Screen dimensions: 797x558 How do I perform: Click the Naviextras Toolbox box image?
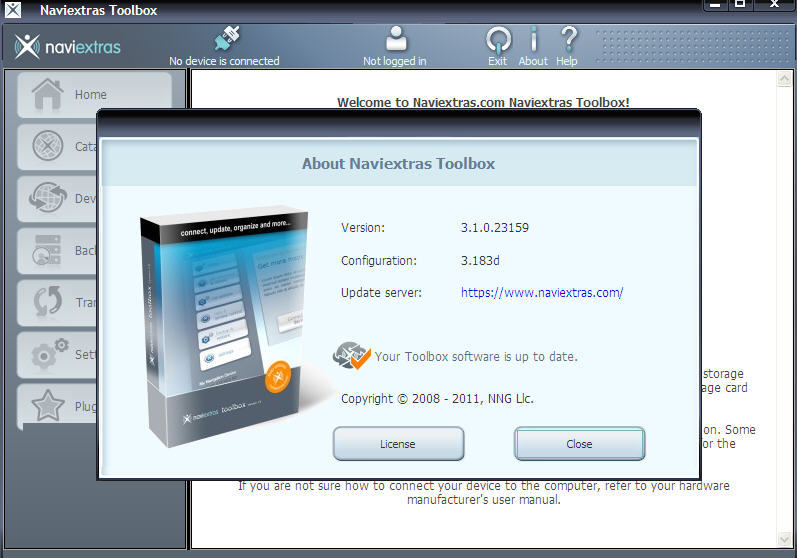point(227,326)
